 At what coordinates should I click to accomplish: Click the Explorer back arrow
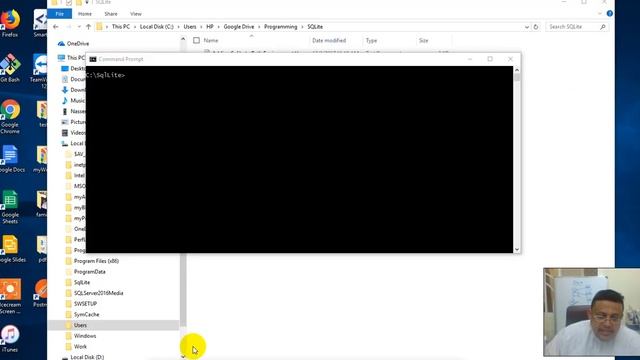pos(56,27)
